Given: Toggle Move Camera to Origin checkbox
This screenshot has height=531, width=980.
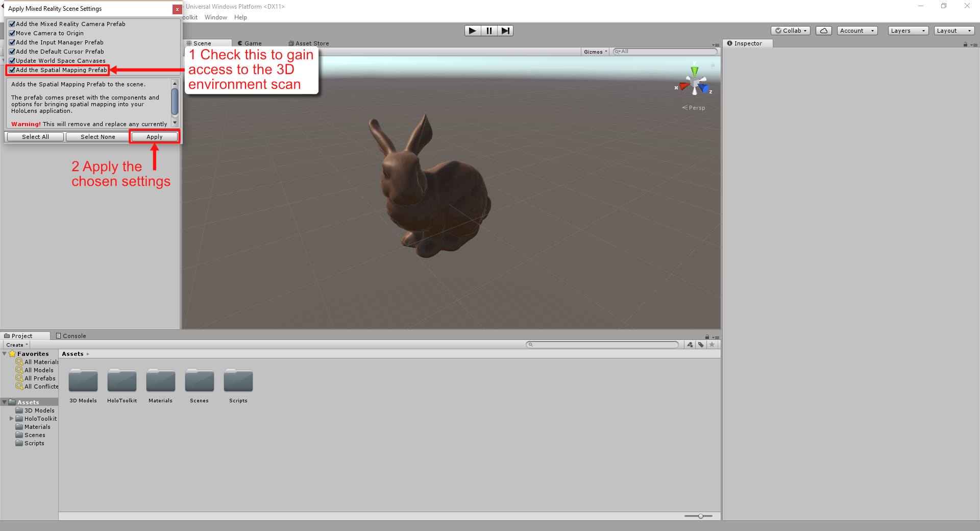Looking at the screenshot, I should 12,33.
